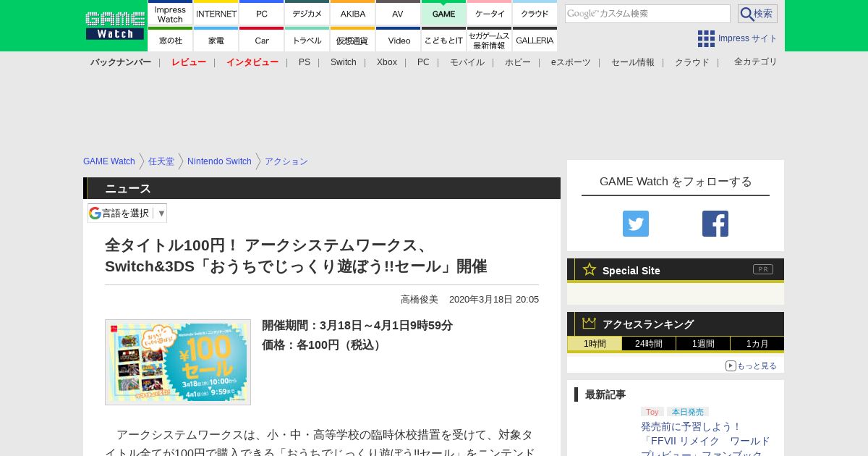Select the 24時間 ranking tab

649,344
